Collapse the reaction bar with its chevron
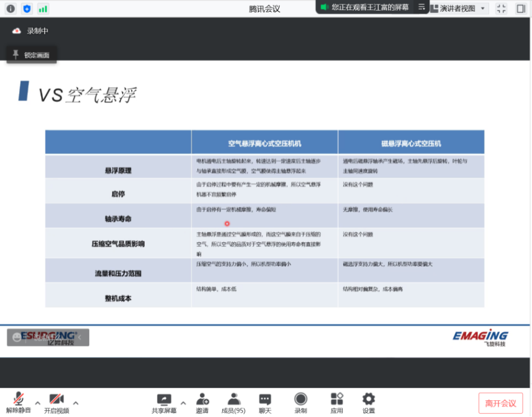532x417 pixels. (79, 337)
